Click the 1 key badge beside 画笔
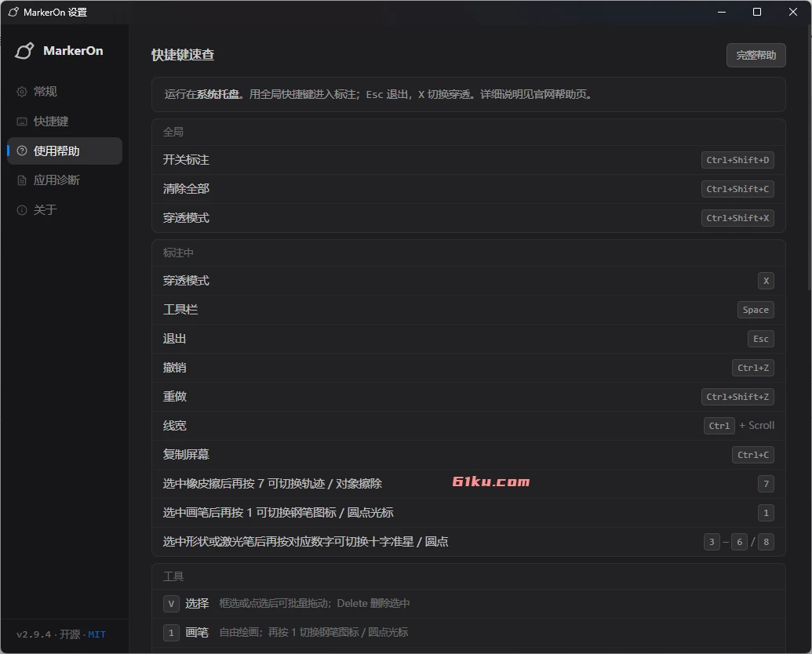The height and width of the screenshot is (654, 812). point(171,633)
